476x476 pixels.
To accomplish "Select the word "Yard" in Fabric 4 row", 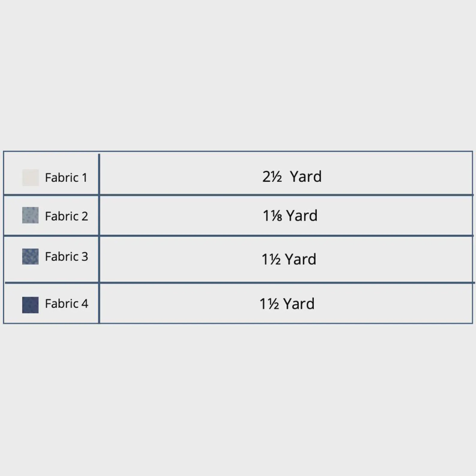I will coord(299,304).
